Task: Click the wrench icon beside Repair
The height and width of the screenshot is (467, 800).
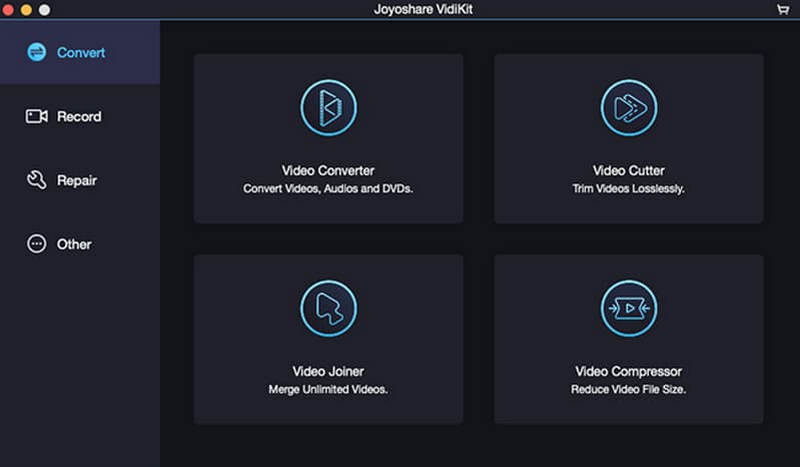Action: [x=37, y=181]
